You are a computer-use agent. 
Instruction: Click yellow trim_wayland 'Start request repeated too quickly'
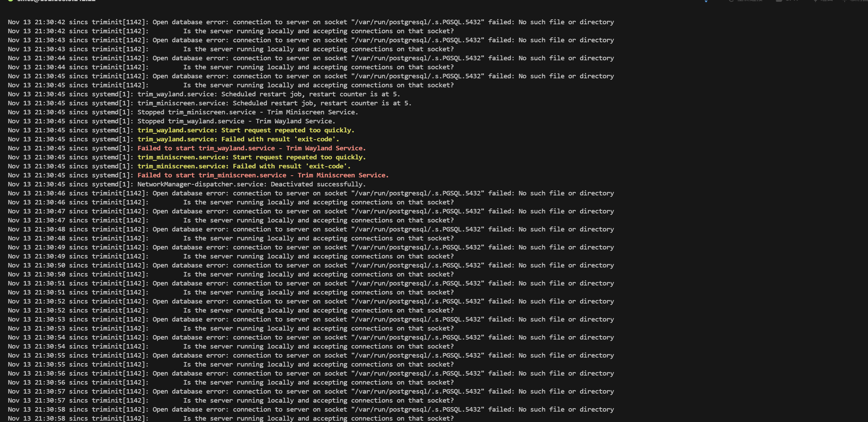point(246,130)
